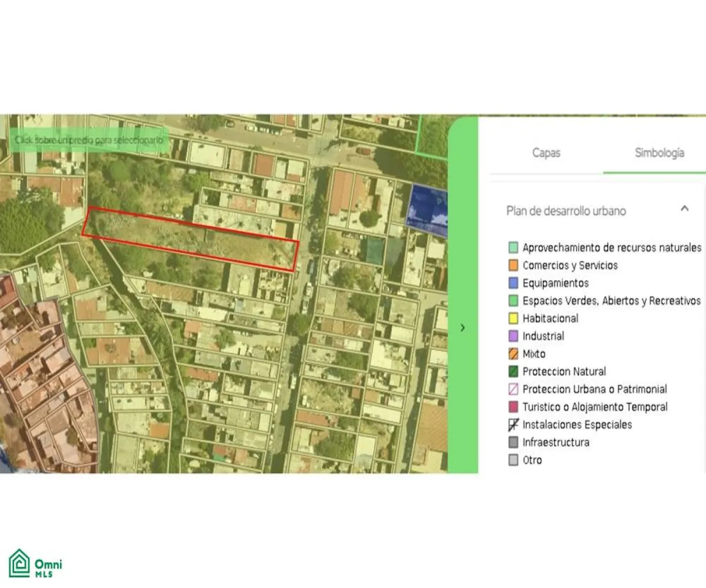Click the Infraestructura gray box

pyautogui.click(x=513, y=442)
